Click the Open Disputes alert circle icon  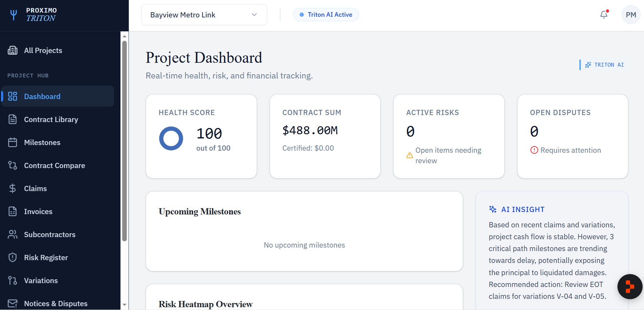click(534, 150)
